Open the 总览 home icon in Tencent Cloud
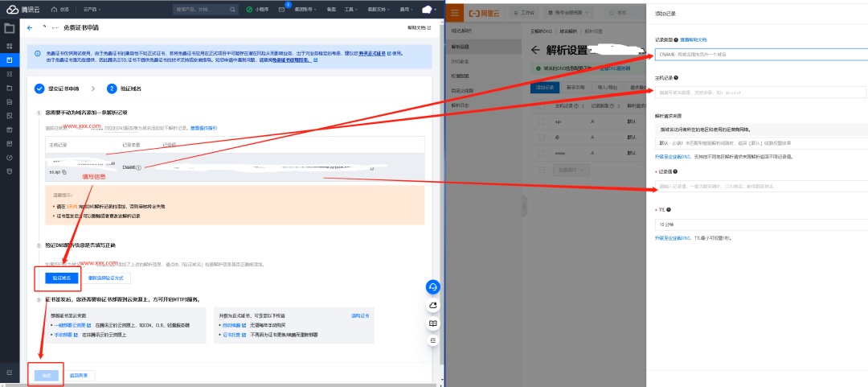The height and width of the screenshot is (387, 868). [55, 10]
